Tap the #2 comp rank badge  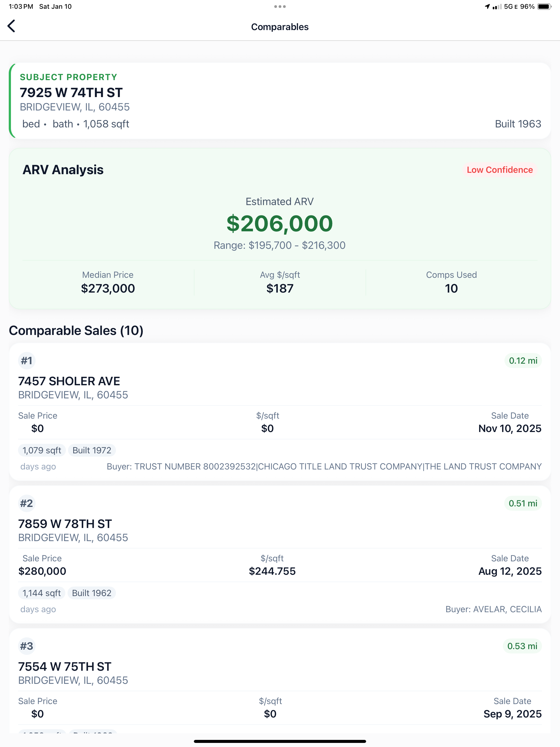(27, 503)
